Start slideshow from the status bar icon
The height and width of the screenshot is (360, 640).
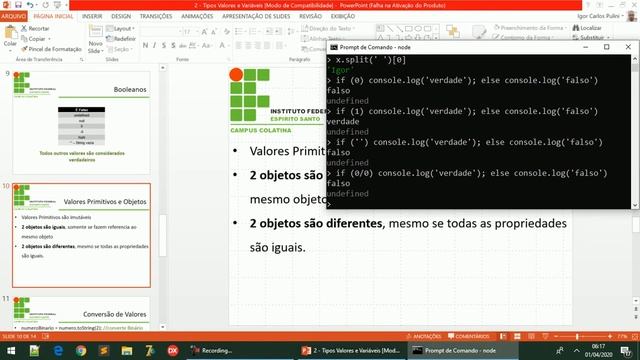[x=545, y=336]
